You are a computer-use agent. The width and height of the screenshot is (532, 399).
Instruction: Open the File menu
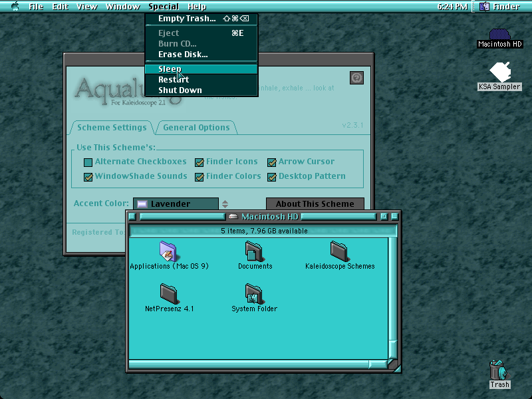point(36,7)
